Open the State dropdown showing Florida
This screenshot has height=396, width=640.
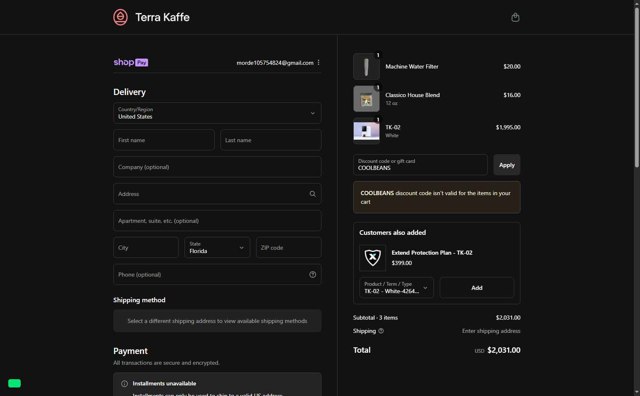[x=217, y=247]
